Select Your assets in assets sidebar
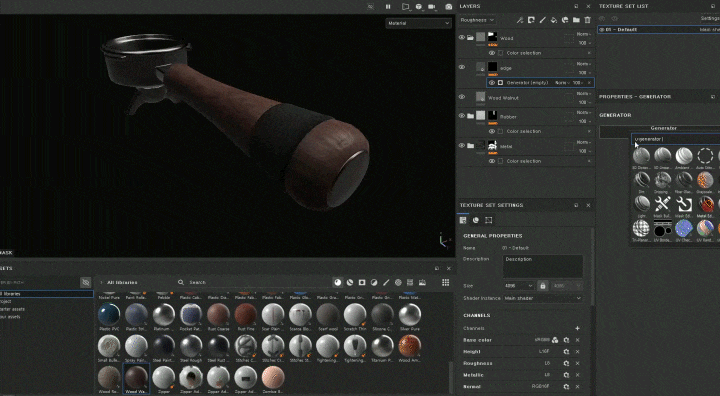Screen dimensions: 720x396 (10, 317)
